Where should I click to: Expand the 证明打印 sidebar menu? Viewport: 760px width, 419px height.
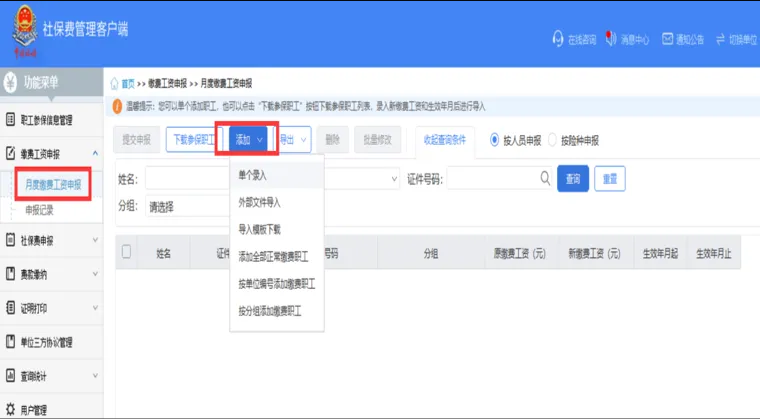click(52, 307)
